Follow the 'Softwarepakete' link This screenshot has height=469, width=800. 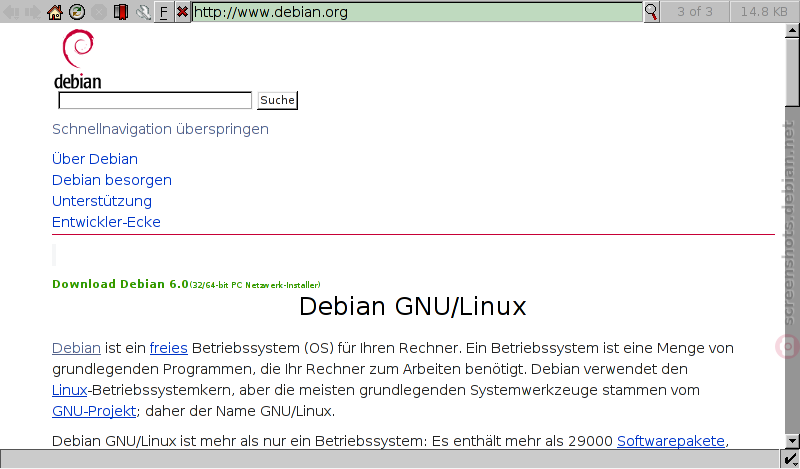pyautogui.click(x=670, y=441)
